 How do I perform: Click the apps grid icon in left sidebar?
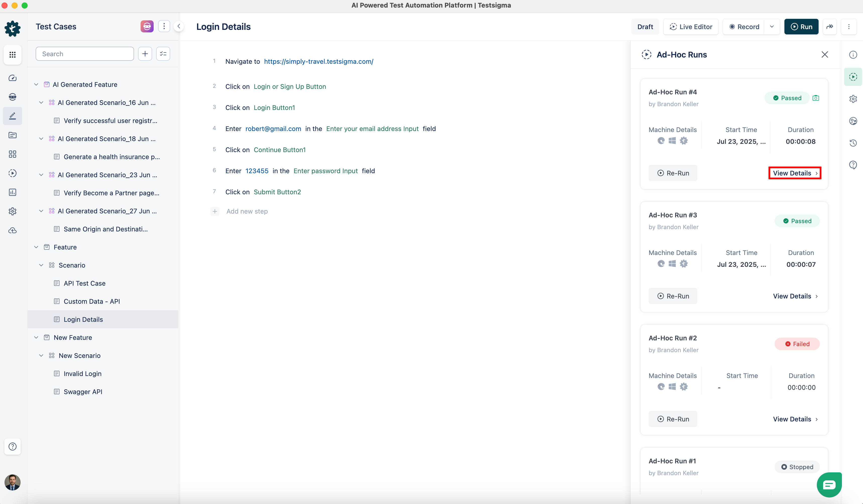coord(12,54)
